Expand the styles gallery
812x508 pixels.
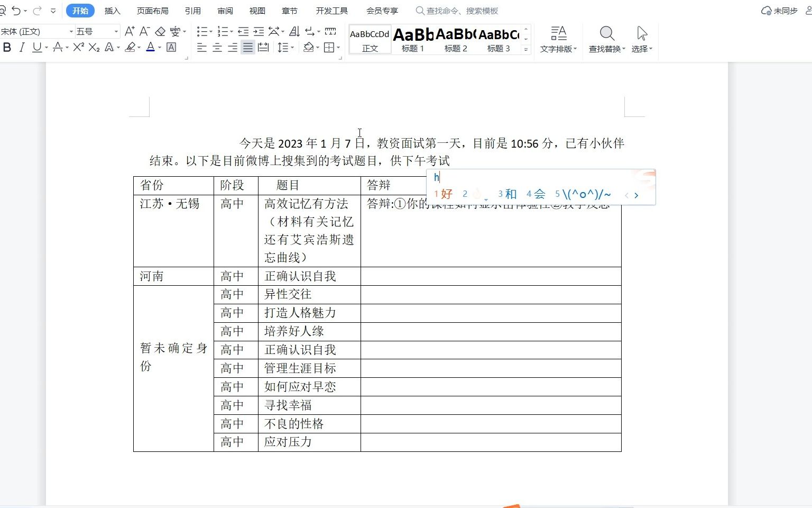(525, 49)
